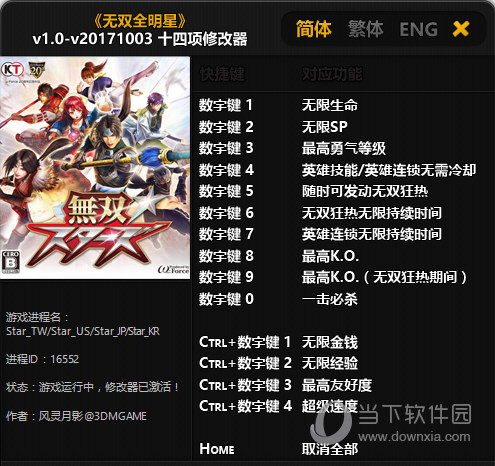Toggle 无双狂热无限持续时间 option
This screenshot has width=495, height=466.
372,213
